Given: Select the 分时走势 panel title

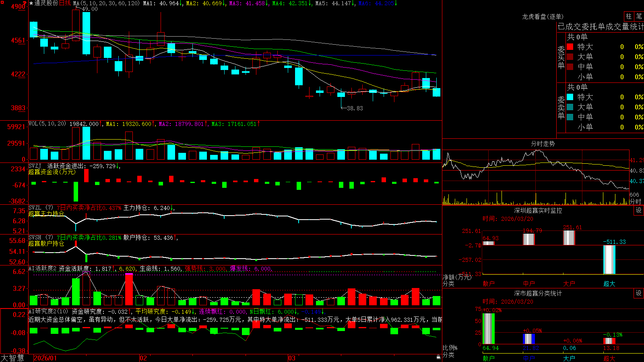Looking at the screenshot, I should coord(543,144).
